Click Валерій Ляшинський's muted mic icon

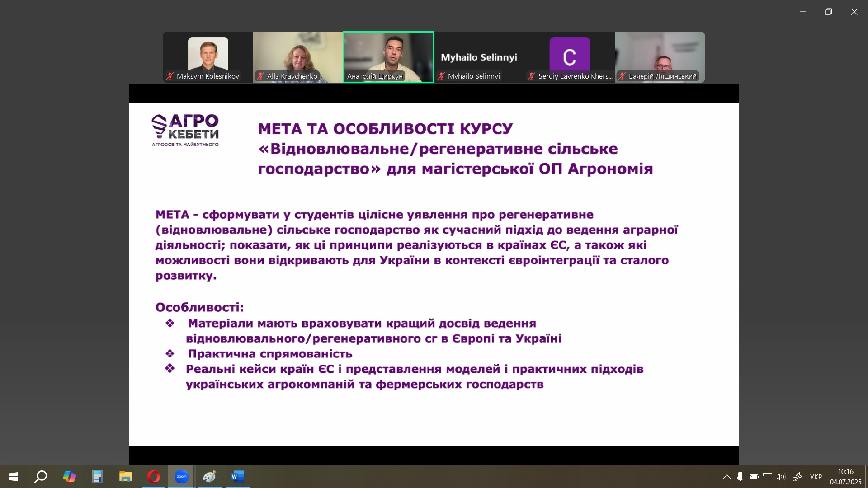point(622,76)
